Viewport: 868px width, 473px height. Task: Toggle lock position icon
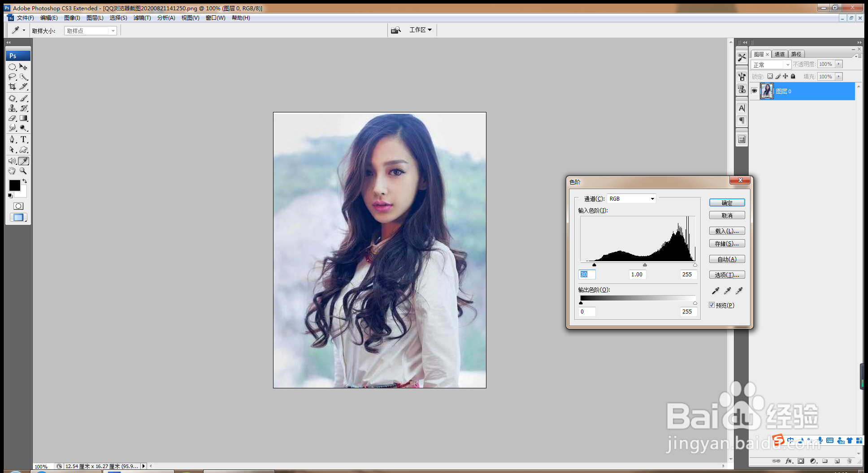[x=786, y=76]
